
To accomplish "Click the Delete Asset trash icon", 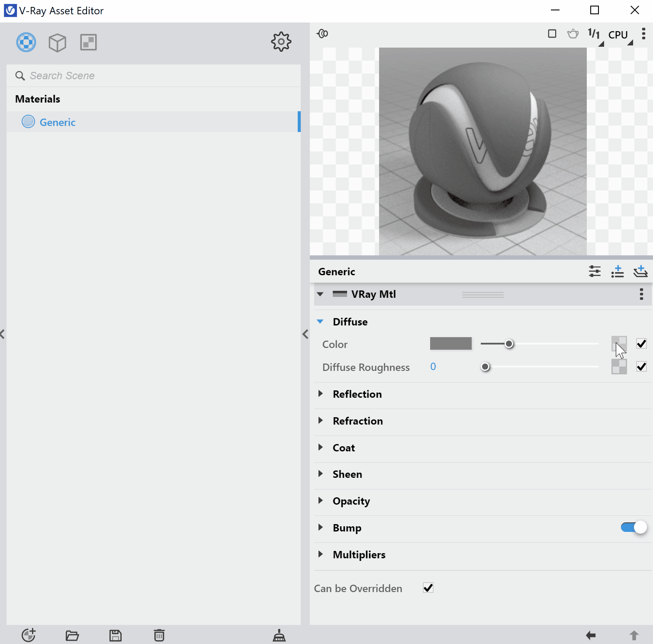I will (x=159, y=635).
